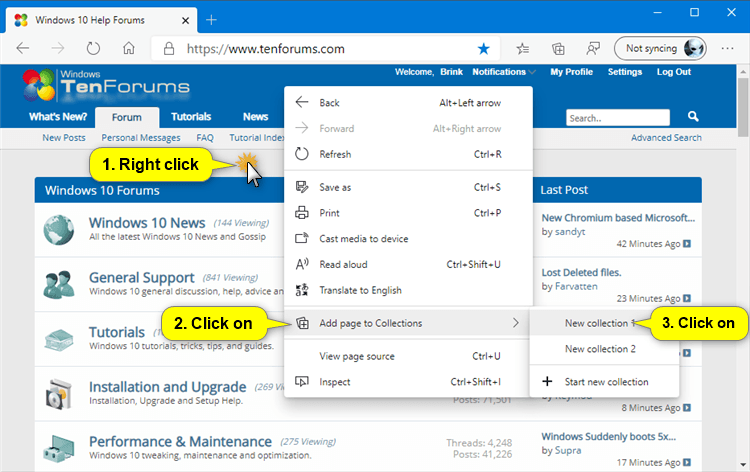
Task: Click the blue favorite star icon
Action: tap(484, 48)
